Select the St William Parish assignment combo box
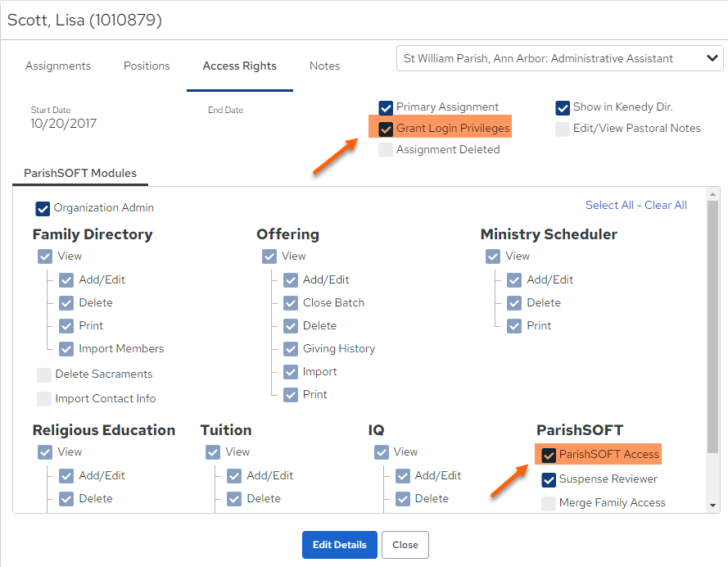728x567 pixels. [559, 58]
